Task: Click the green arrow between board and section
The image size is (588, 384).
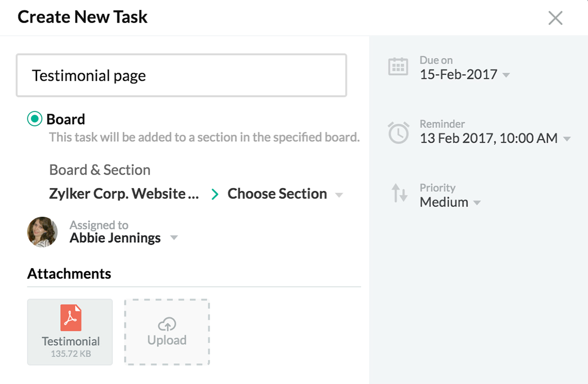Action: (x=215, y=194)
